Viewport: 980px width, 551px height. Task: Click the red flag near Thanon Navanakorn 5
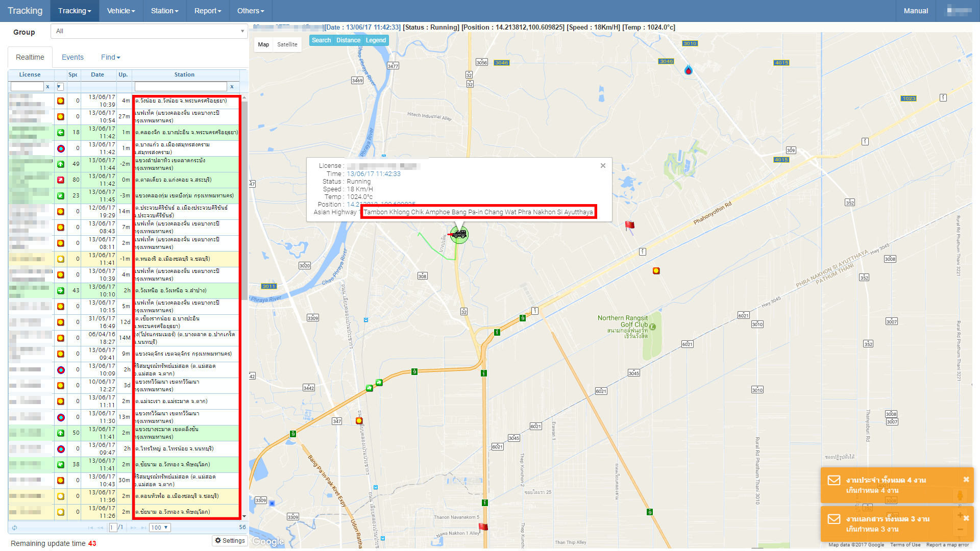point(483,527)
